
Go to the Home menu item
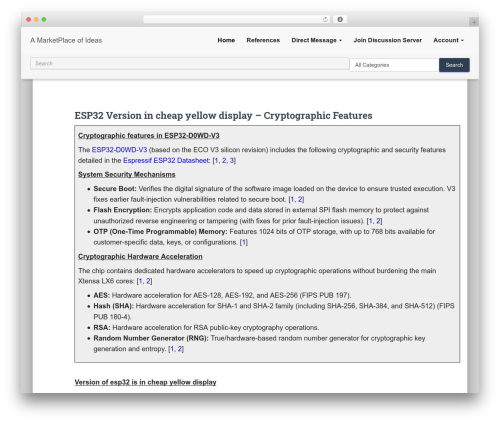pos(226,40)
